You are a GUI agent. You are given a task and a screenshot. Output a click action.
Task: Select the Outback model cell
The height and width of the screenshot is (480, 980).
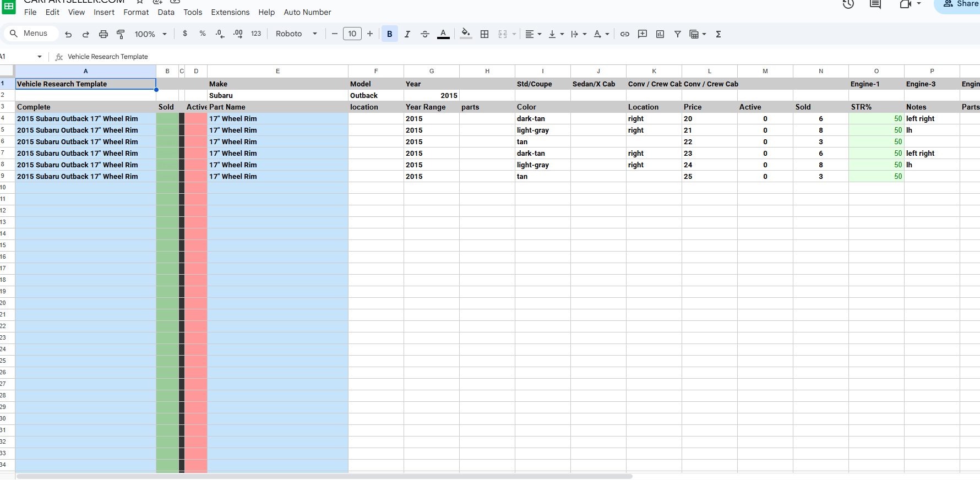(x=376, y=95)
